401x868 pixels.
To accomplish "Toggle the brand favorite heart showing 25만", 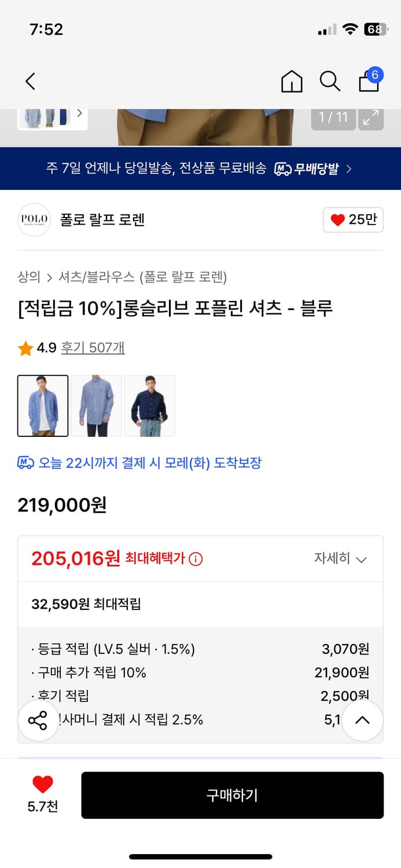I will (x=352, y=220).
